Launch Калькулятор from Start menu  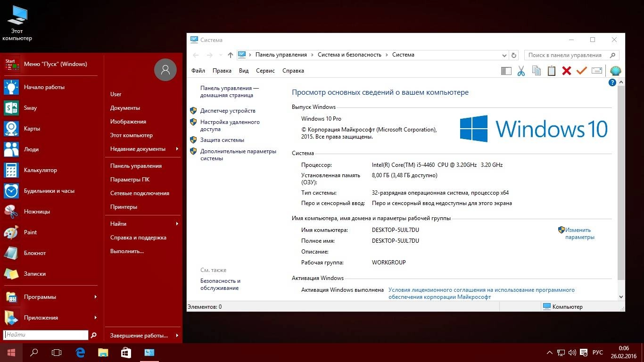(52, 170)
